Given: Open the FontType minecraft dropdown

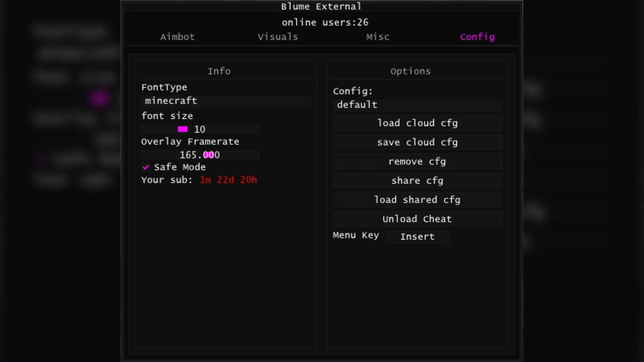Looking at the screenshot, I should tap(226, 101).
